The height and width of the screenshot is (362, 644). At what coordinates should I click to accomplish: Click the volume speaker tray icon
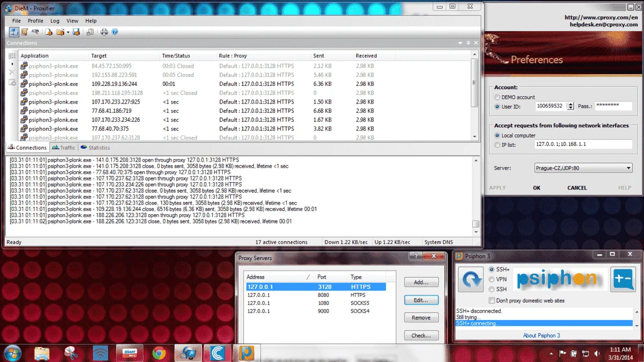[x=597, y=353]
